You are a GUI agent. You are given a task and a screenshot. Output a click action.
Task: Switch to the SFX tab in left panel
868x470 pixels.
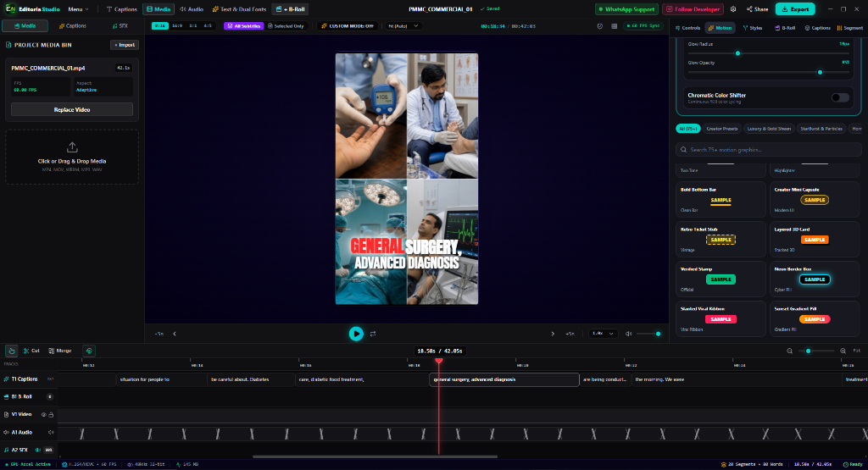(120, 26)
